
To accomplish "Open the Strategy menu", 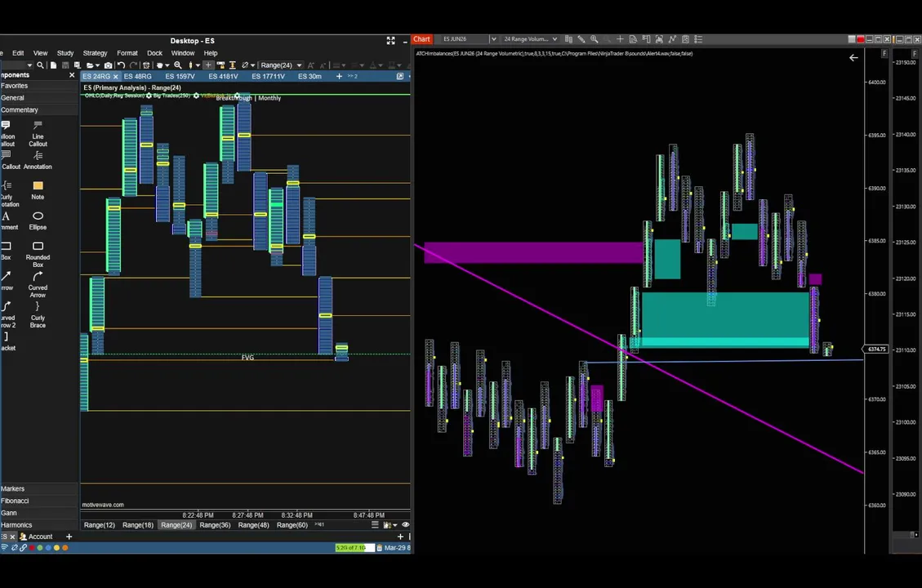I will (96, 53).
